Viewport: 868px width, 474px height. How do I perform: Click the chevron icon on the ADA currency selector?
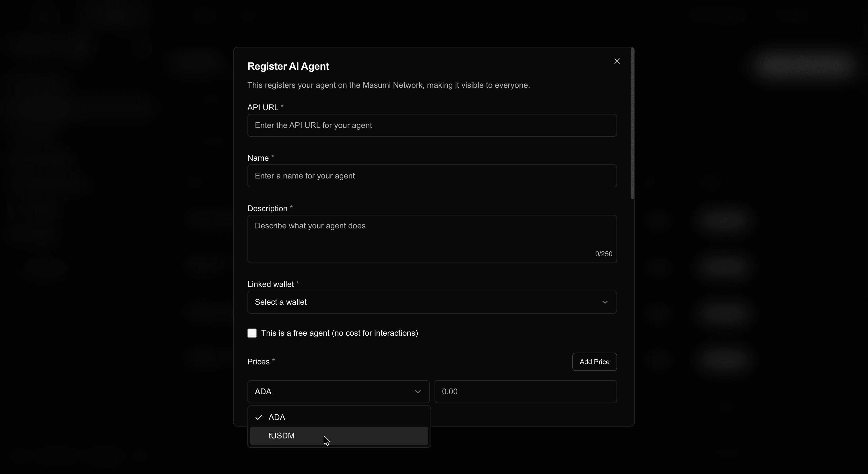418,391
